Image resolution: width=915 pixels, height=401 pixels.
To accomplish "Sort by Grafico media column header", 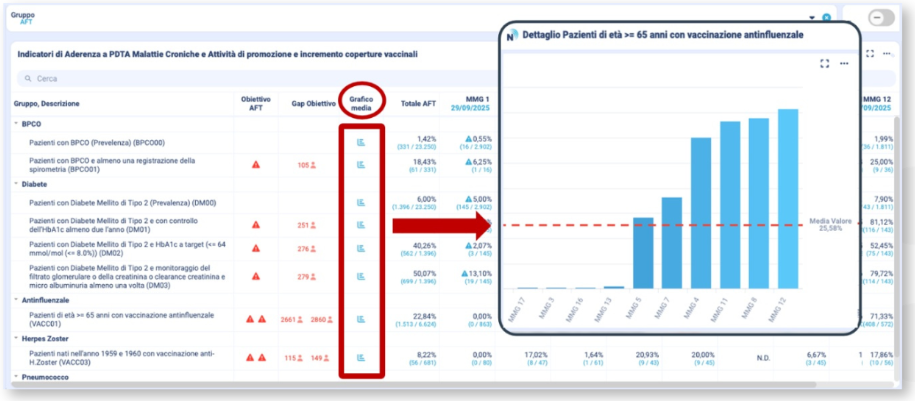I will [x=361, y=103].
